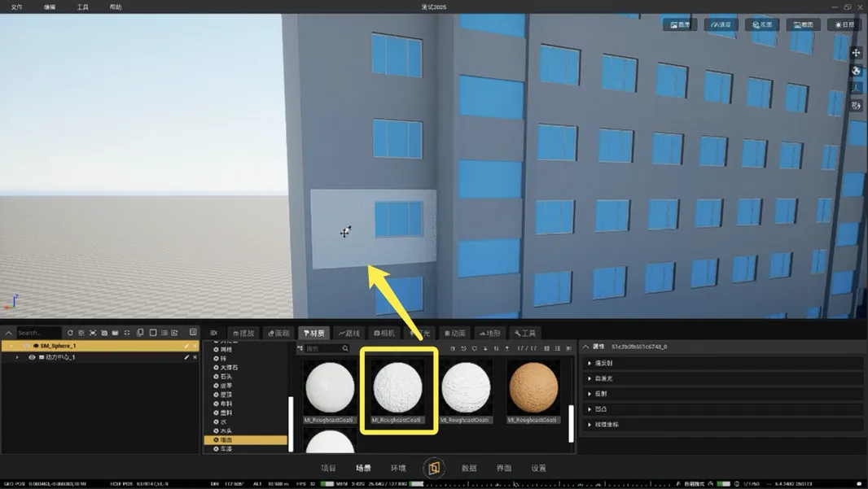
Task: Expand the 动力中心_1 tree node
Action: tap(17, 357)
